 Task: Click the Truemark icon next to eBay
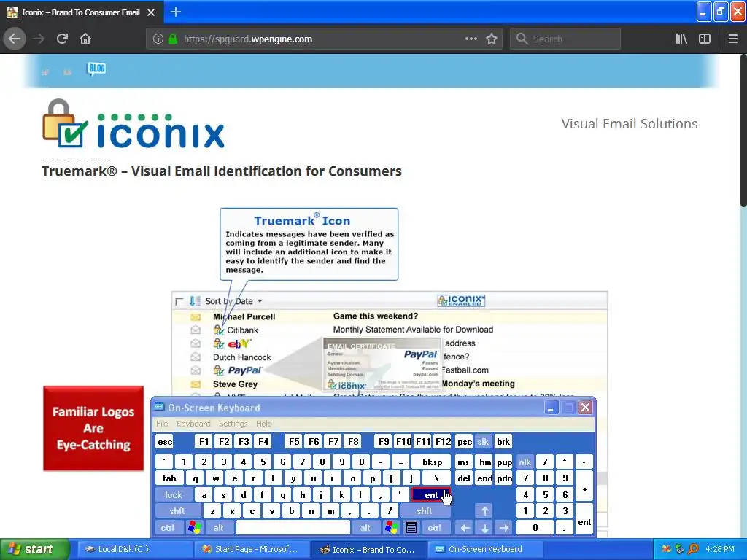click(219, 343)
